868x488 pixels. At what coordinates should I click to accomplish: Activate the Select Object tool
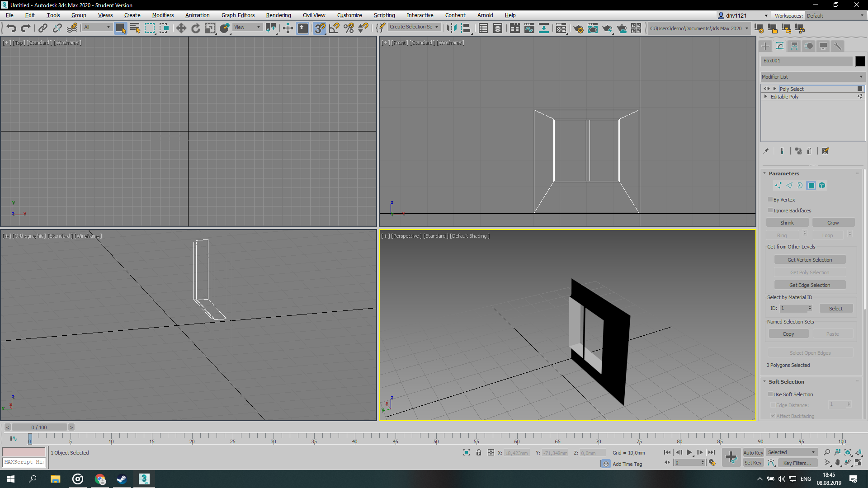point(120,28)
